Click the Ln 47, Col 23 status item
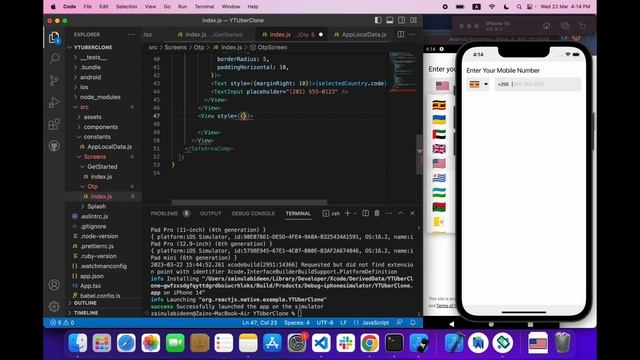The image size is (640, 360). [x=260, y=322]
